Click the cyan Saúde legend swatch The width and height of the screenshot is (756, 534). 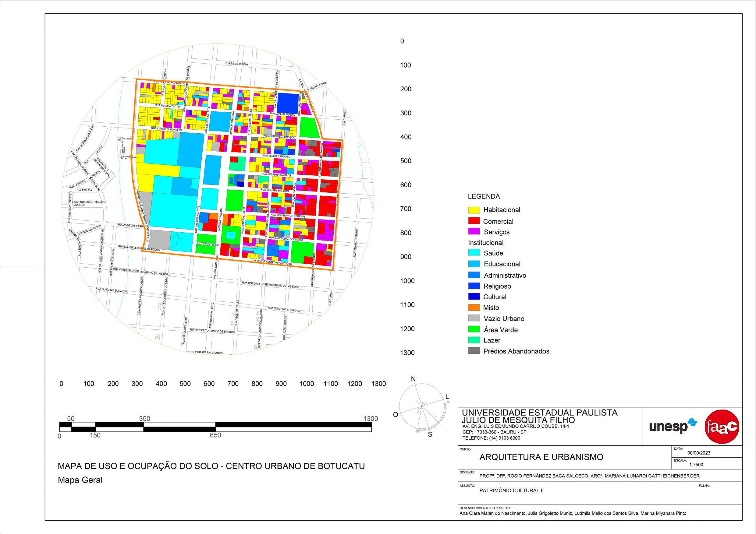click(474, 253)
